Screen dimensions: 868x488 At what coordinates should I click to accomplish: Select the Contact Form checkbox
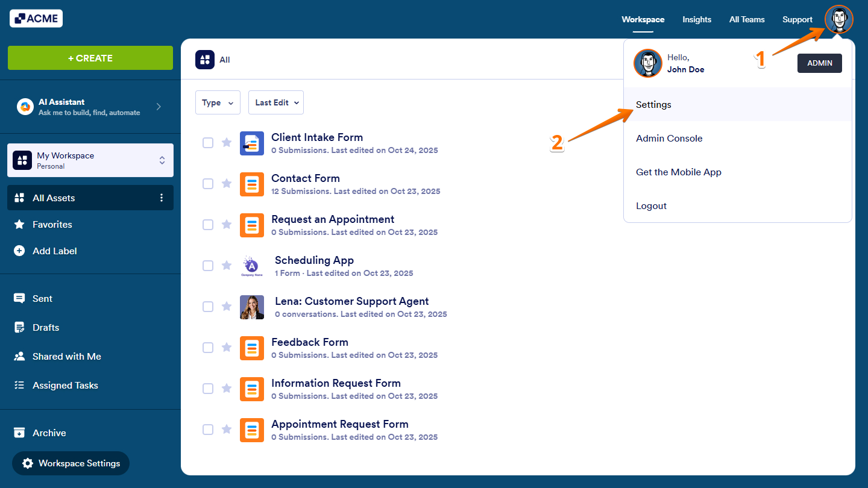(208, 184)
